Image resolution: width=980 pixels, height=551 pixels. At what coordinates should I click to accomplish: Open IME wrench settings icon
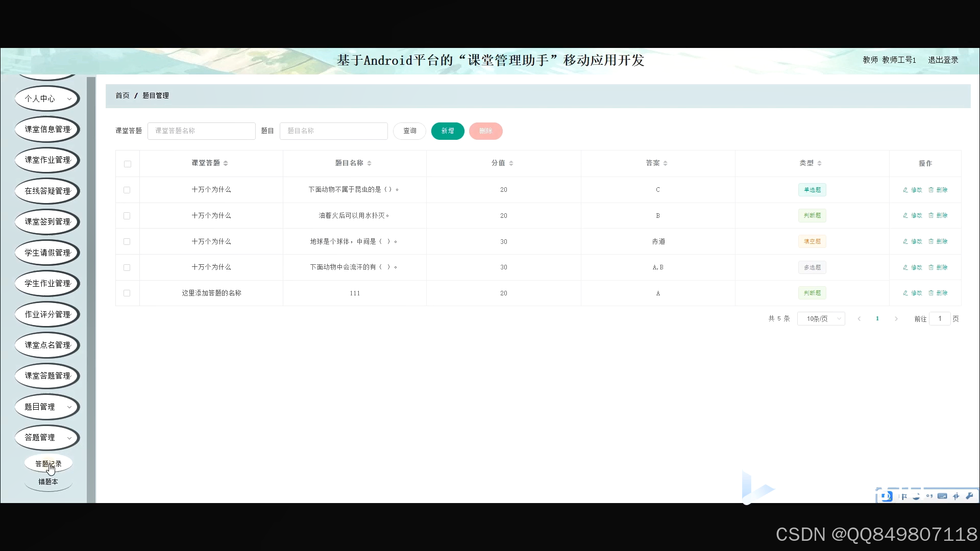(969, 496)
